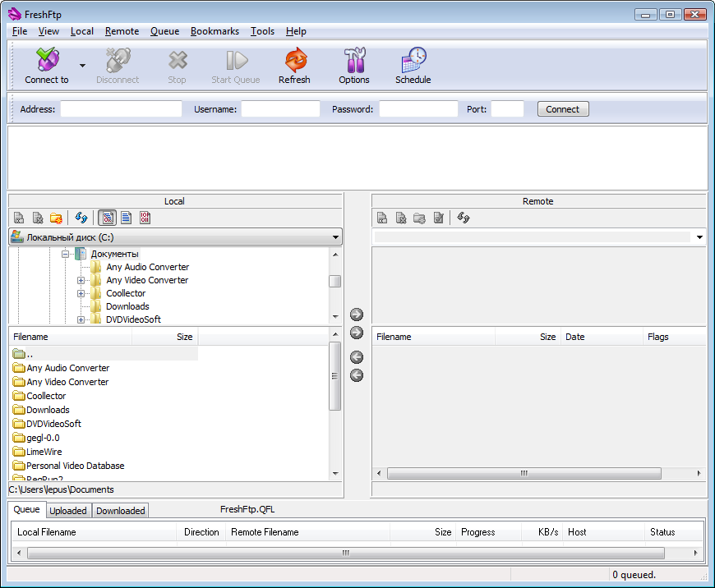
Task: Click the local rename file icon
Action: point(19,218)
